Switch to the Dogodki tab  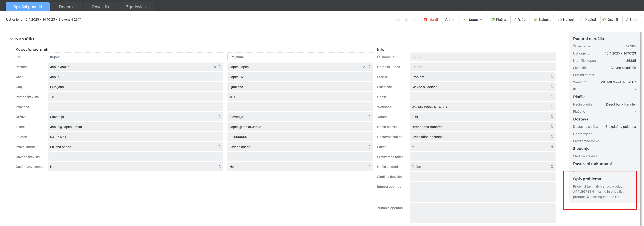(x=66, y=7)
